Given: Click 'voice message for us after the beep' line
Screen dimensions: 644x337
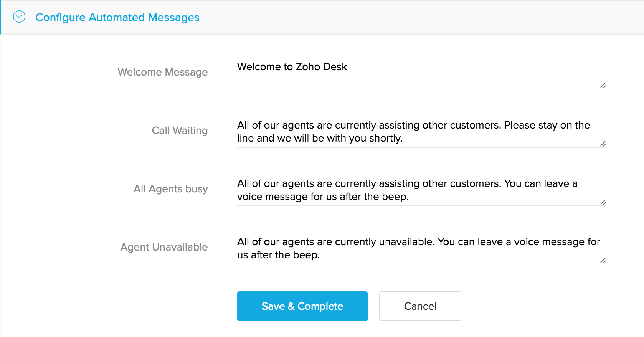Looking at the screenshot, I should tap(322, 197).
